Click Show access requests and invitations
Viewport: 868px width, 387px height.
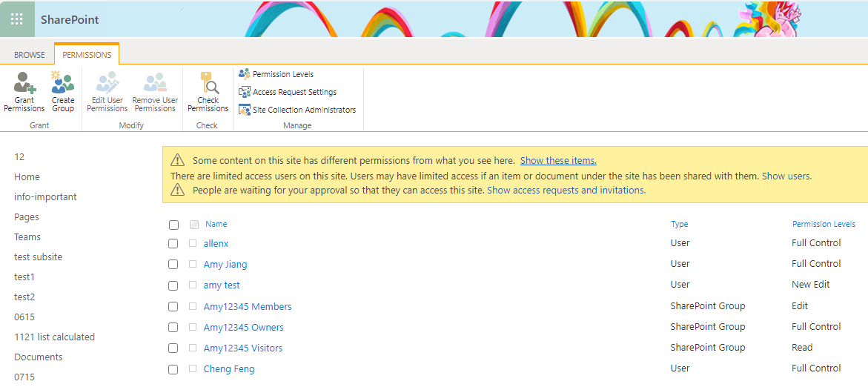pyautogui.click(x=566, y=190)
